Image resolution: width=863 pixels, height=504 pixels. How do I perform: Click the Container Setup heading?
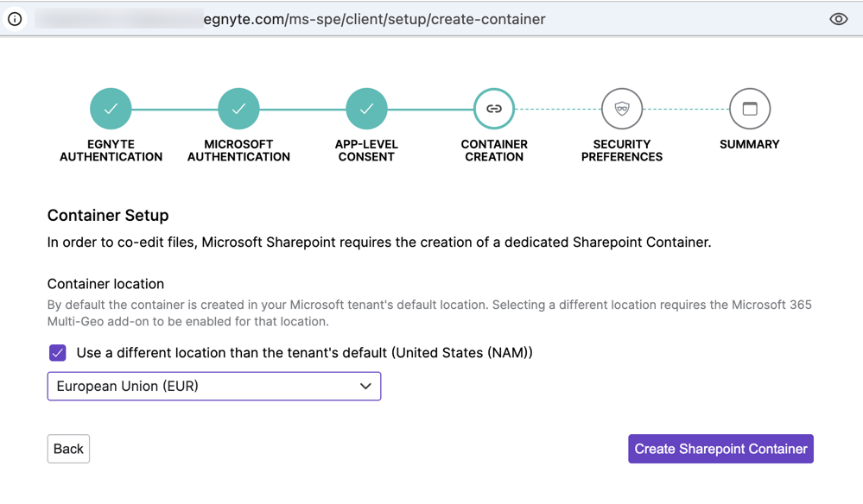(108, 216)
